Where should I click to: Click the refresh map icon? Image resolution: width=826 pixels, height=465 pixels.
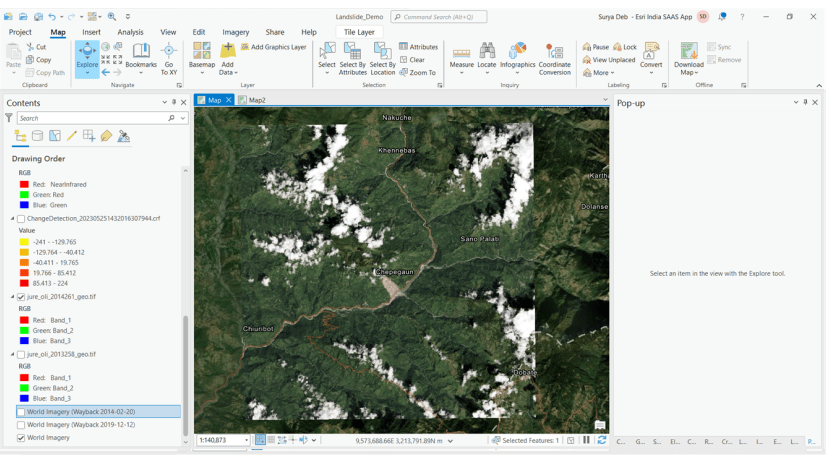point(602,440)
